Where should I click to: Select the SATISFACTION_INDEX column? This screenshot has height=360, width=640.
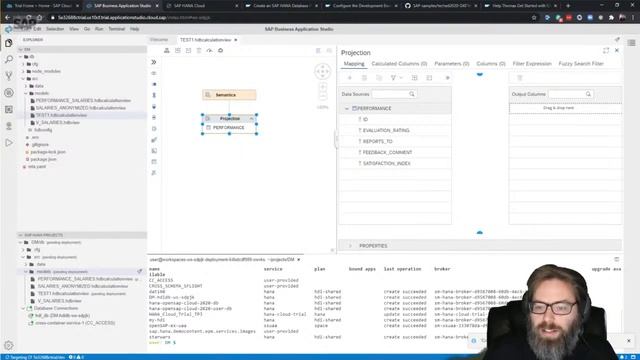(387, 163)
